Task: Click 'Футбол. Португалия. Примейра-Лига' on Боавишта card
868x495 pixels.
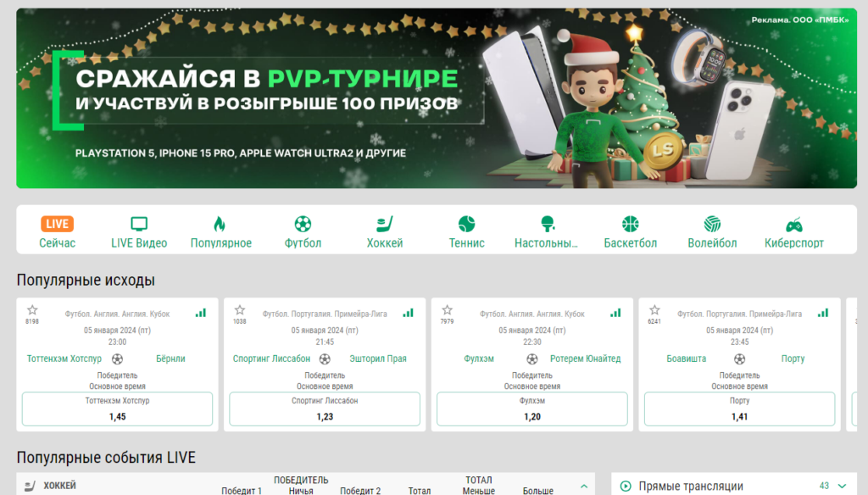Action: [739, 314]
